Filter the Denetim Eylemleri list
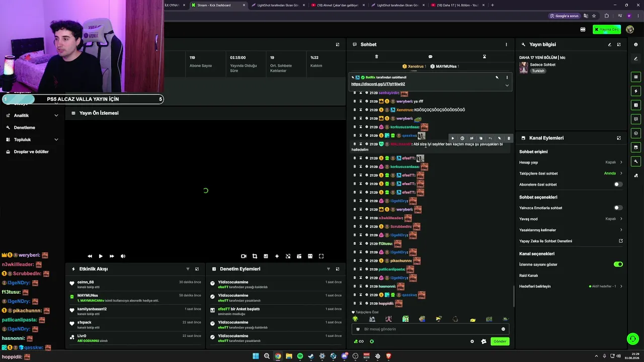This screenshot has width=644, height=362. click(328, 269)
